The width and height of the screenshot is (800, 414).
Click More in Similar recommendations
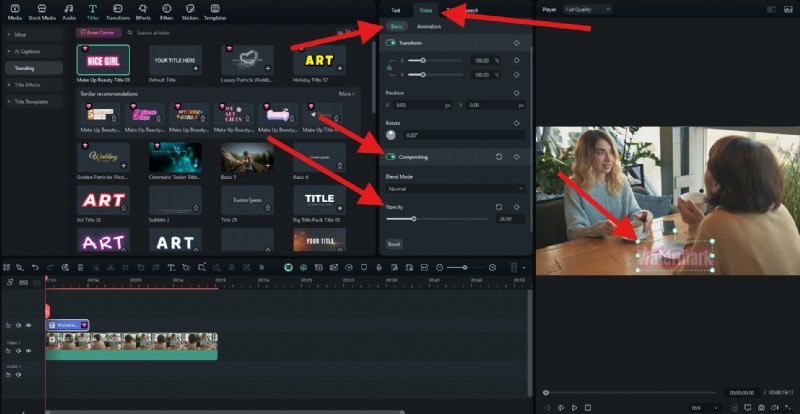point(346,94)
